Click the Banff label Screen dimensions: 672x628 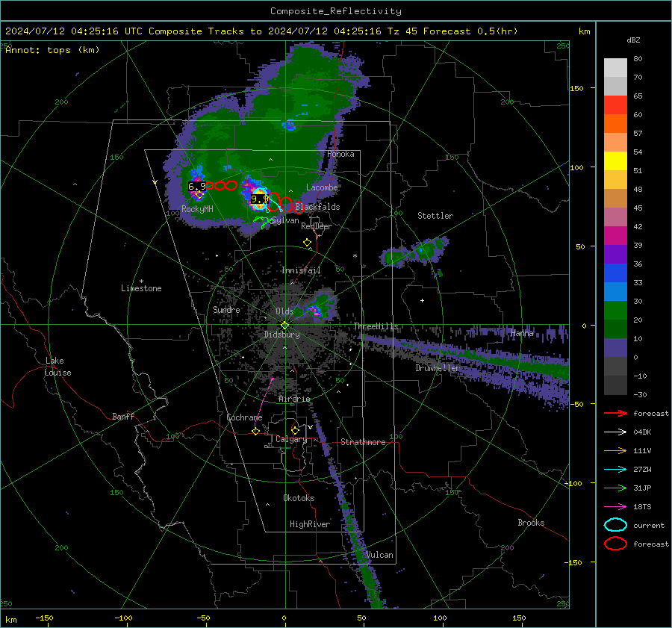[123, 417]
